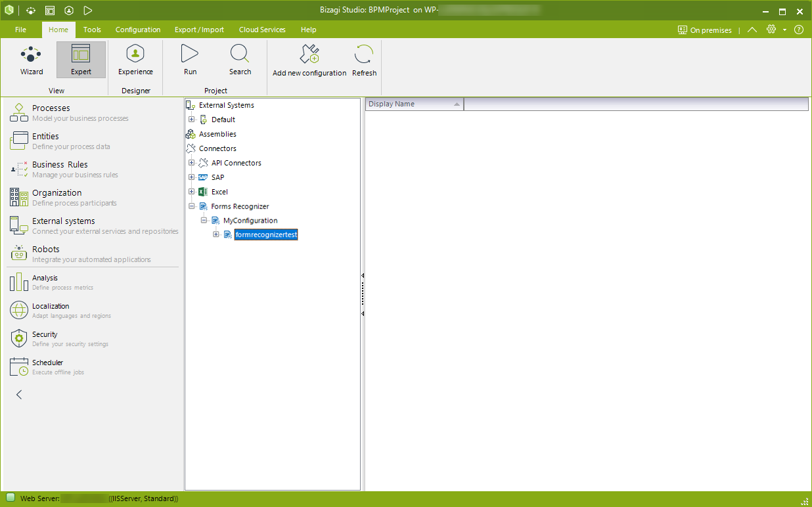Image resolution: width=812 pixels, height=507 pixels.
Task: Click the run quick-access play icon
Action: coord(88,11)
